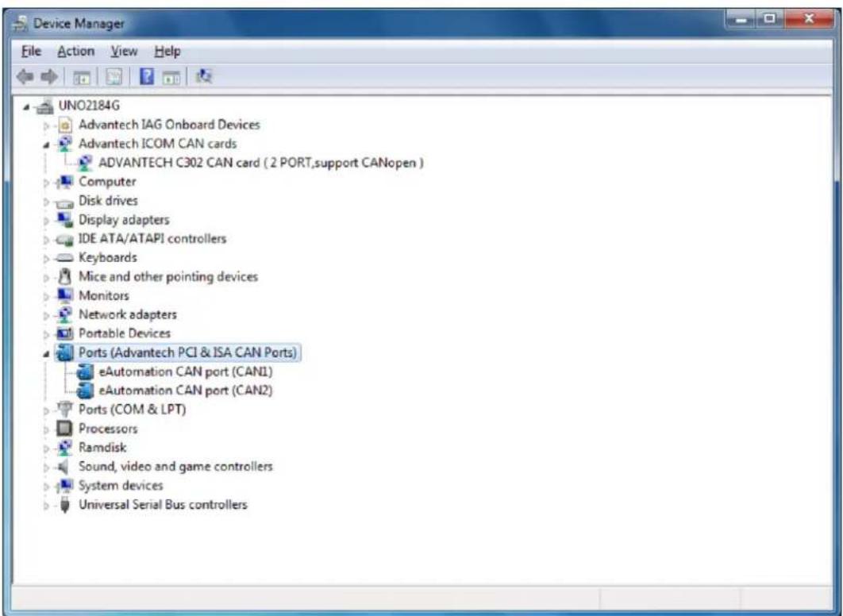Expand the Computer node arrow
Viewport: 843px width, 616px height.
(x=46, y=183)
